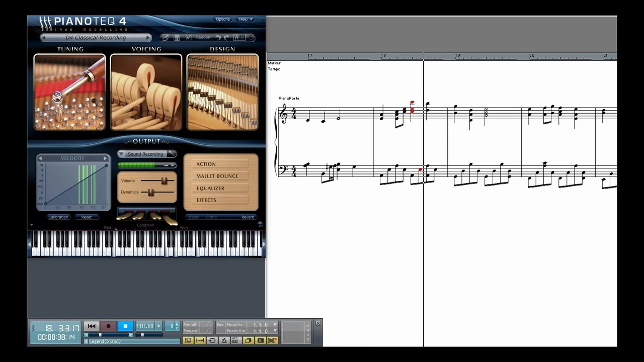Click the save preset floppy icon
The height and width of the screenshot is (362, 644).
(177, 38)
